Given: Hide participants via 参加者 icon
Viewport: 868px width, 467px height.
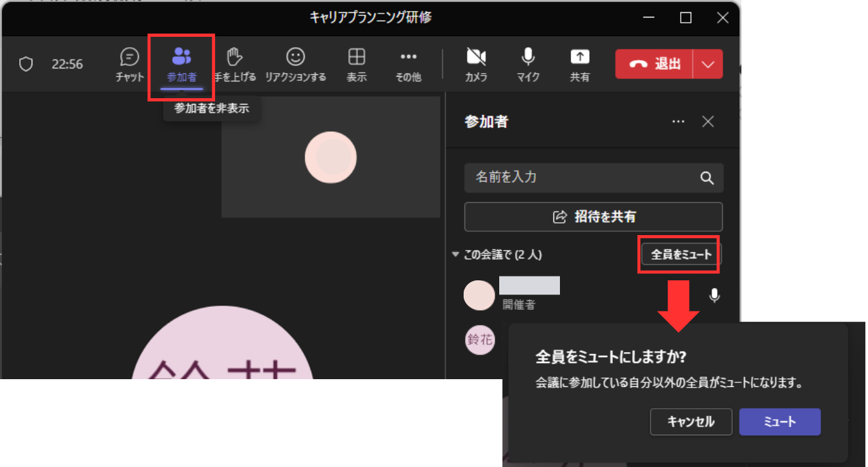Looking at the screenshot, I should tap(181, 58).
